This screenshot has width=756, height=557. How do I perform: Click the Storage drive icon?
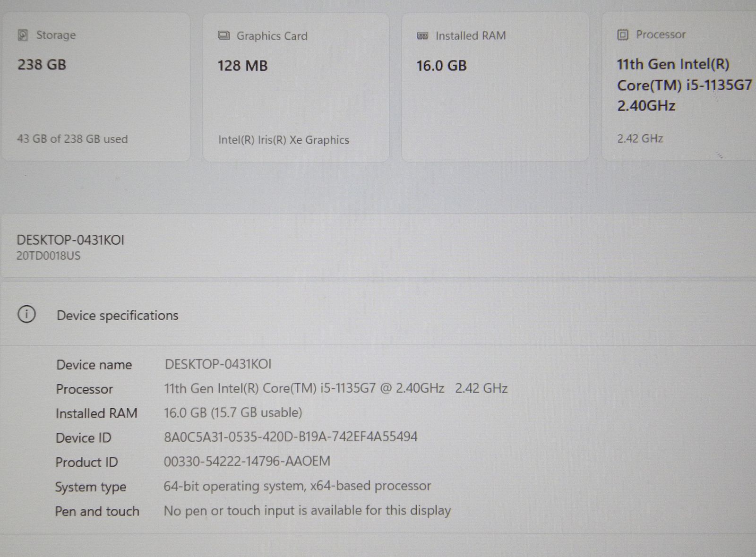click(x=22, y=35)
